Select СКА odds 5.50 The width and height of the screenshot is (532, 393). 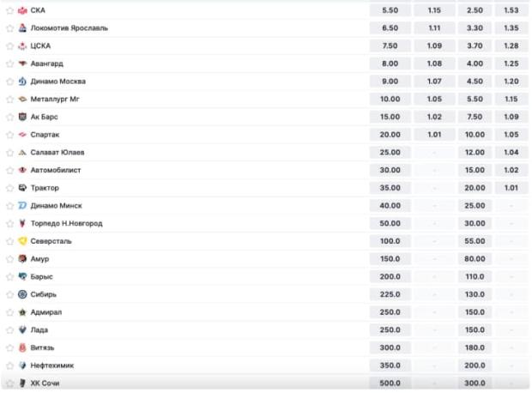click(390, 10)
